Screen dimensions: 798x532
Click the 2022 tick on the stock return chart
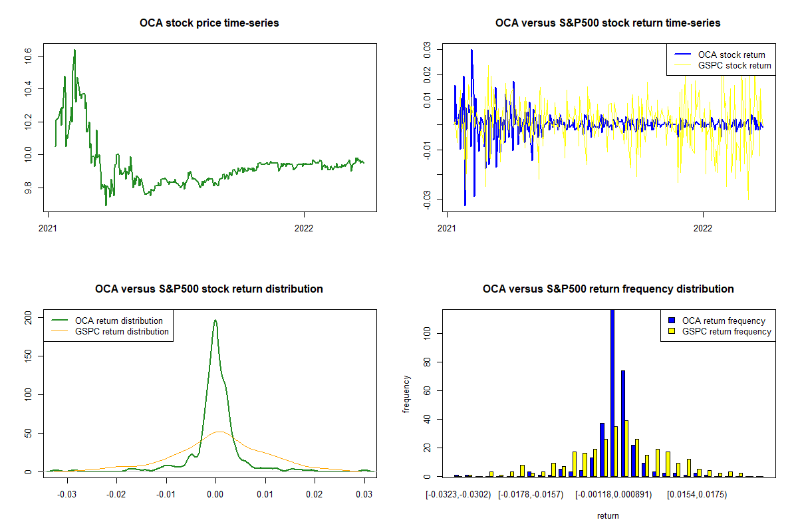pos(703,226)
